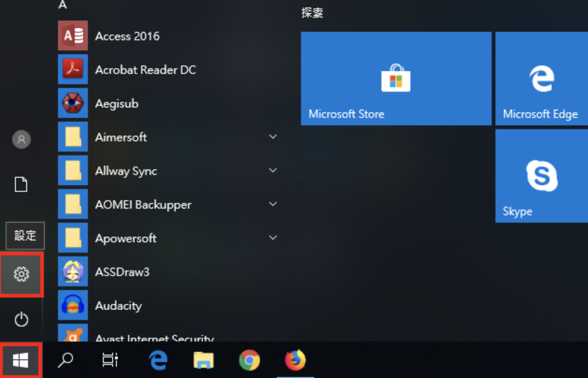Click the user account avatar
The image size is (588, 378).
(x=22, y=139)
